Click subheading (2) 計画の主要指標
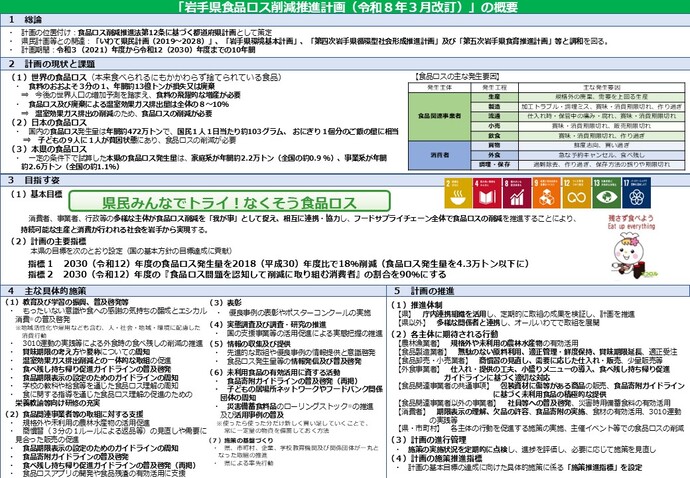Image resolution: width=690 pixels, height=478 pixels. (x=49, y=241)
